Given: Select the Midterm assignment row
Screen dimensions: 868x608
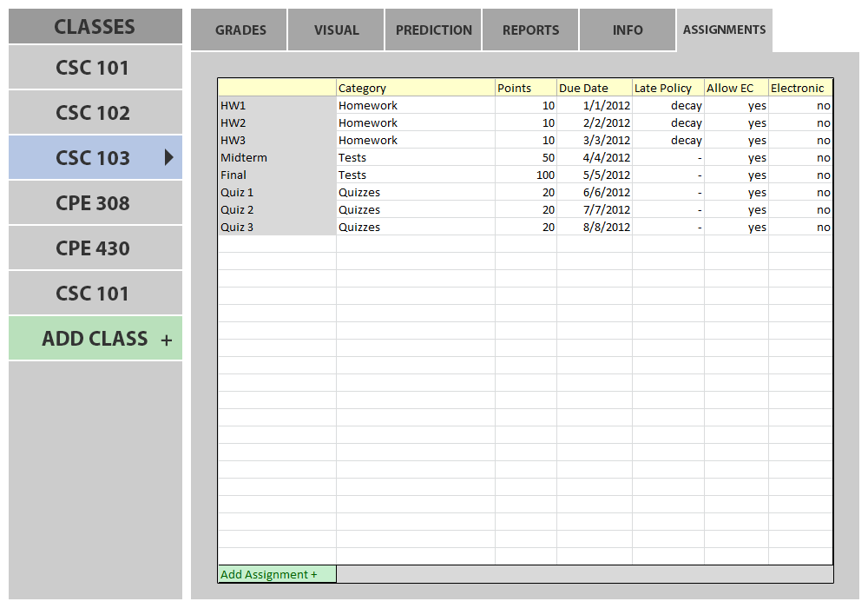Looking at the screenshot, I should pos(276,157).
